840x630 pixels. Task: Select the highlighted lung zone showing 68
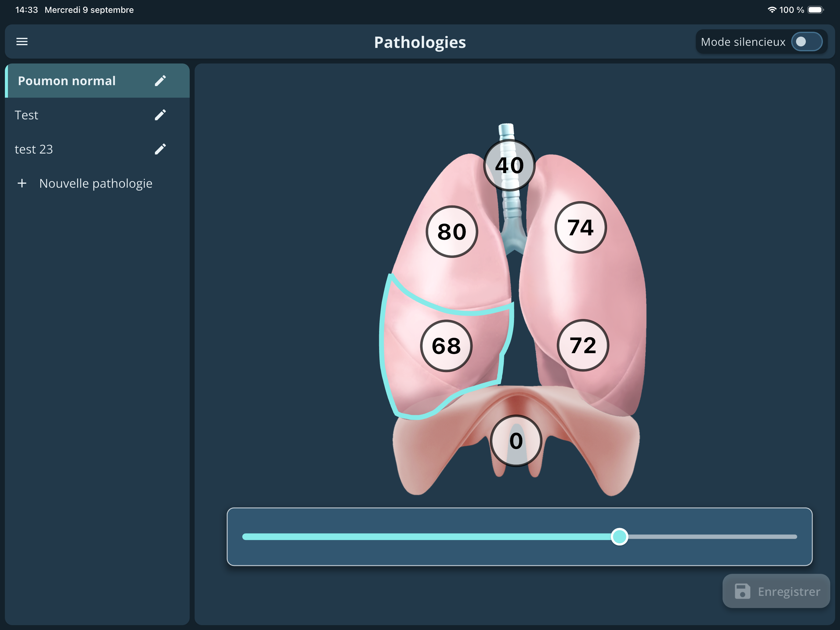[446, 346]
